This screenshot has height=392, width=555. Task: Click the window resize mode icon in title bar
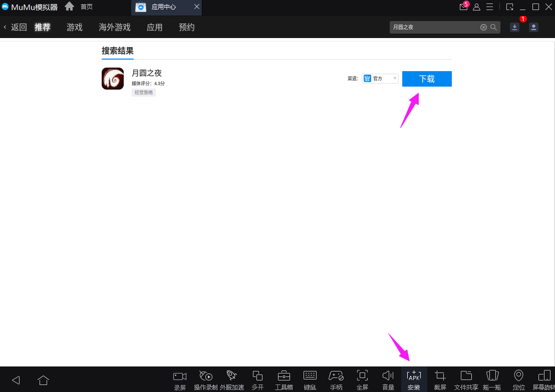(510, 7)
